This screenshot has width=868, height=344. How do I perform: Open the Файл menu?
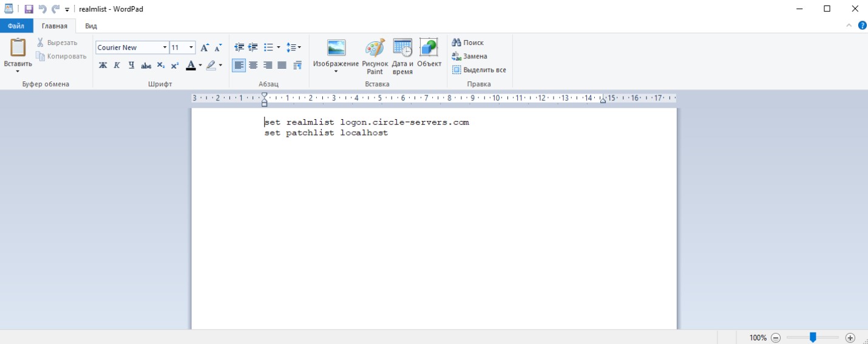(16, 26)
